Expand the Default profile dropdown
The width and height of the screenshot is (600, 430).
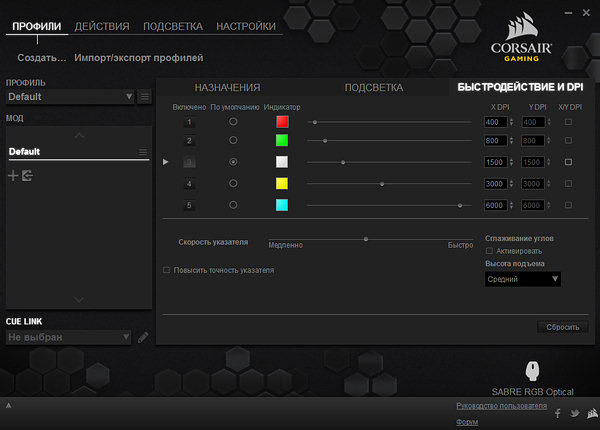(129, 97)
